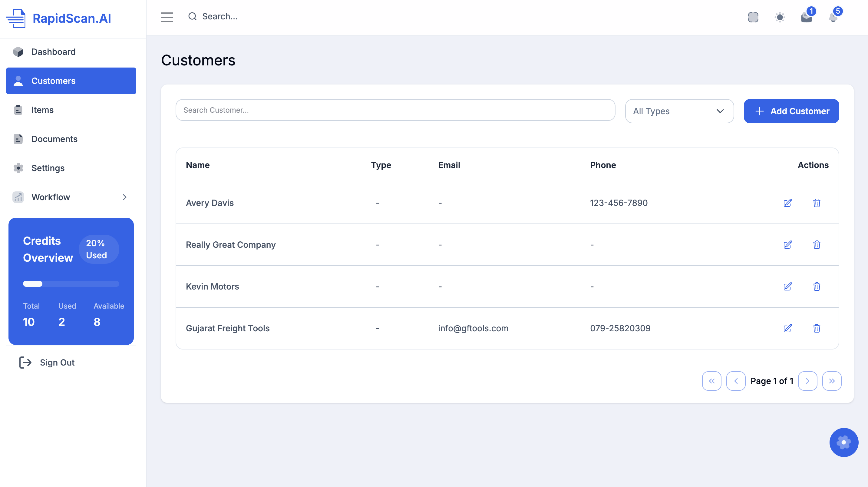Image resolution: width=868 pixels, height=487 pixels.
Task: Click the credits usage progress bar
Action: (71, 284)
